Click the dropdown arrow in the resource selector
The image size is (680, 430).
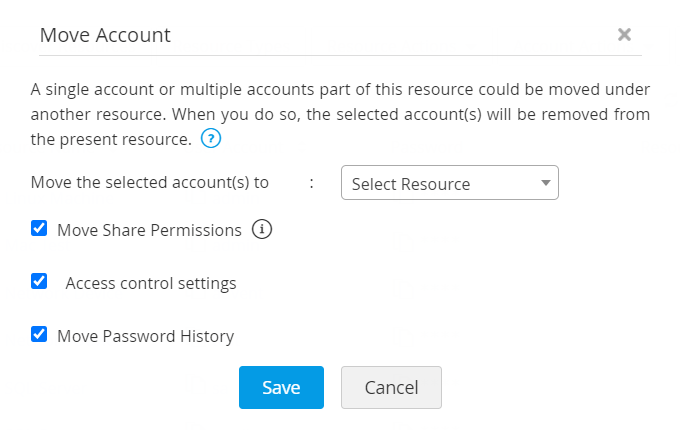point(545,183)
